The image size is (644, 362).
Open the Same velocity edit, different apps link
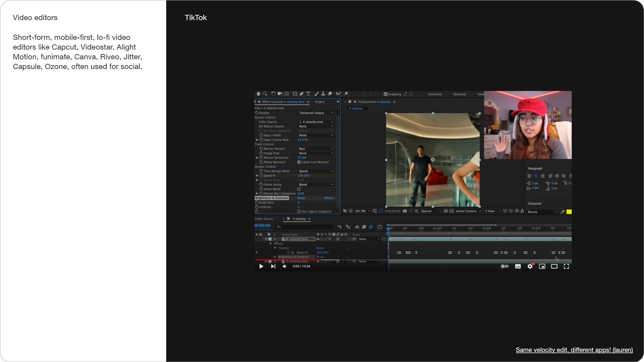click(x=574, y=350)
